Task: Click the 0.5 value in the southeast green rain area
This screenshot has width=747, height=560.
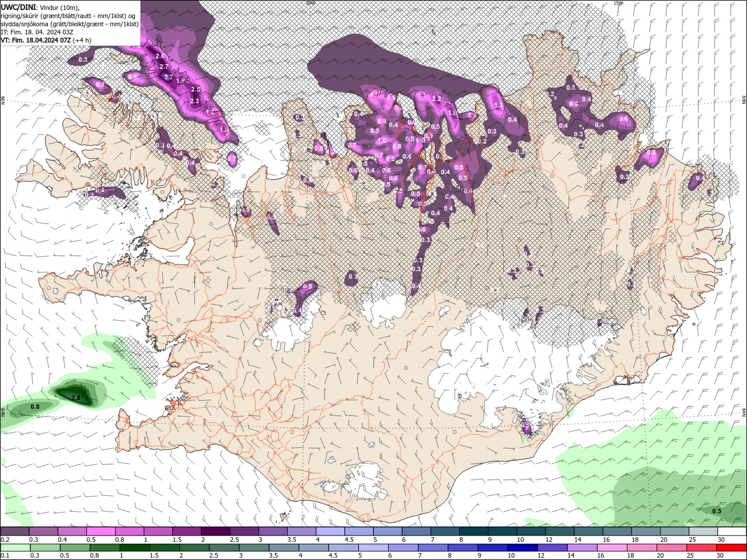Action: coord(717,511)
